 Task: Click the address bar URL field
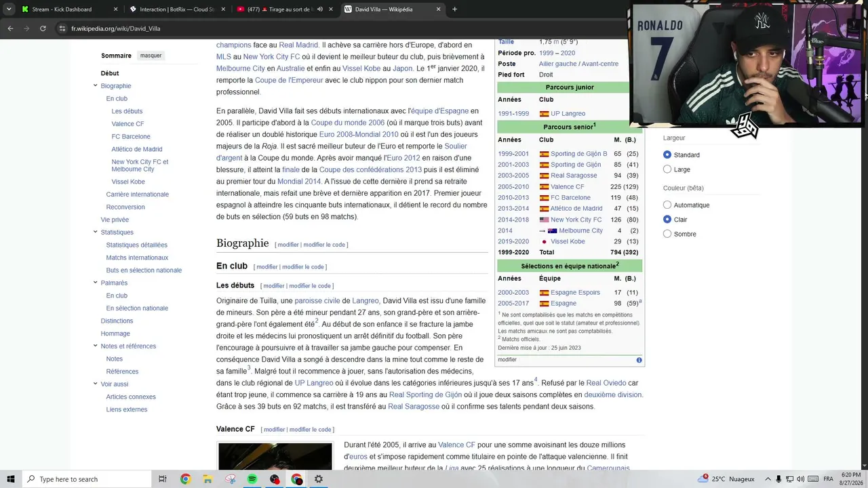click(x=339, y=28)
